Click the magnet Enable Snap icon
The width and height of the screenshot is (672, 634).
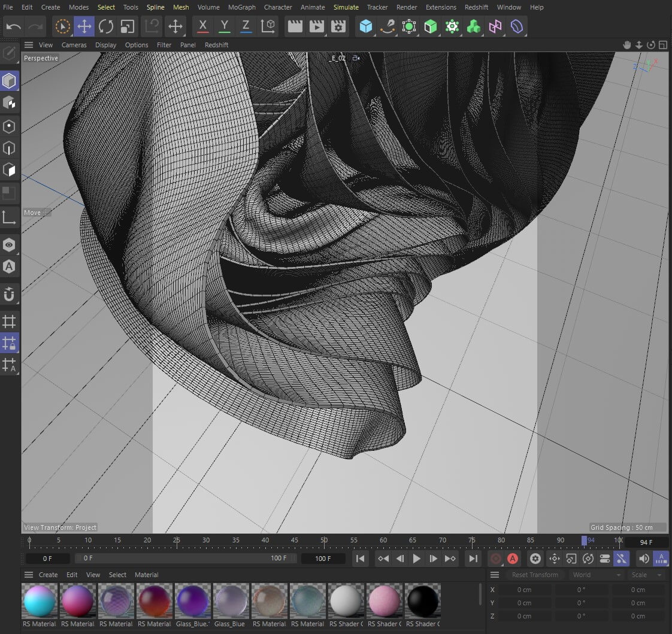[x=10, y=295]
